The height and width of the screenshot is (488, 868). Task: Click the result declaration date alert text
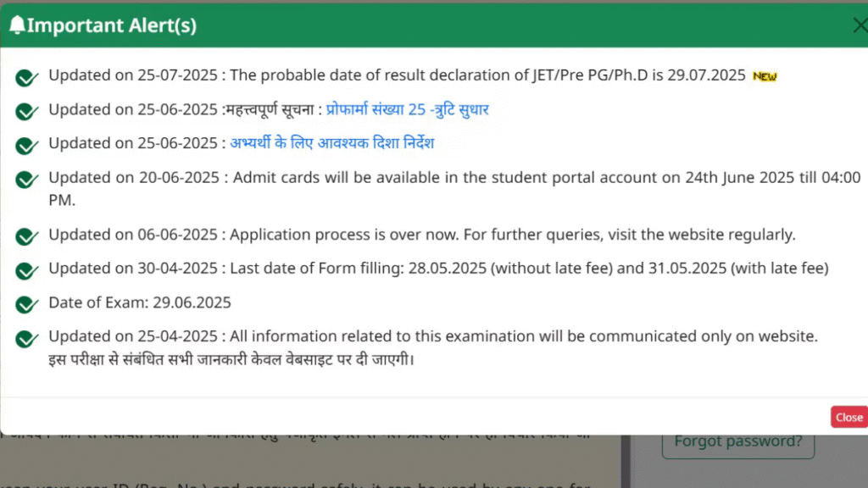click(397, 75)
